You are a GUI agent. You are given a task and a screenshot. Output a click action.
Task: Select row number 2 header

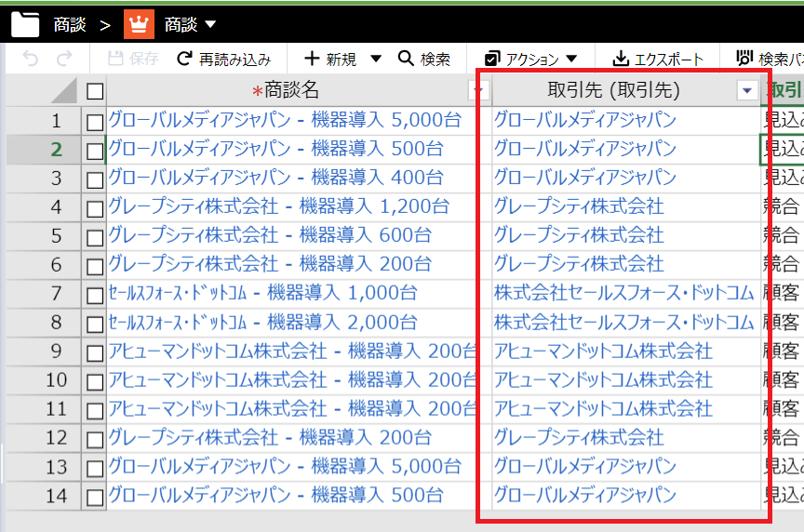click(x=57, y=150)
